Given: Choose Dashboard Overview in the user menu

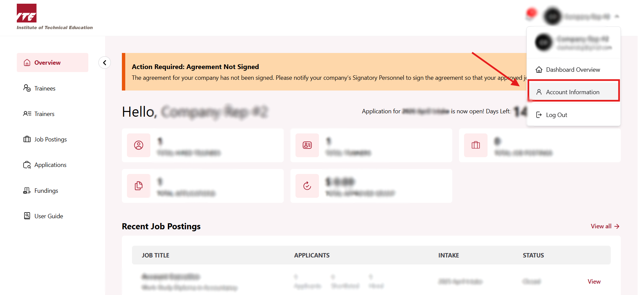Looking at the screenshot, I should (573, 70).
